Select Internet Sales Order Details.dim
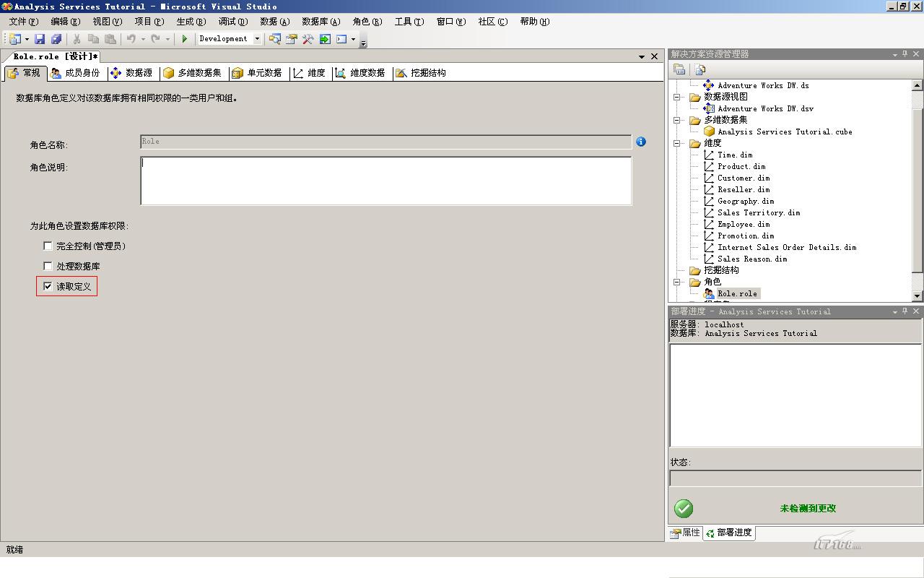Image resolution: width=924 pixels, height=578 pixels. (786, 247)
